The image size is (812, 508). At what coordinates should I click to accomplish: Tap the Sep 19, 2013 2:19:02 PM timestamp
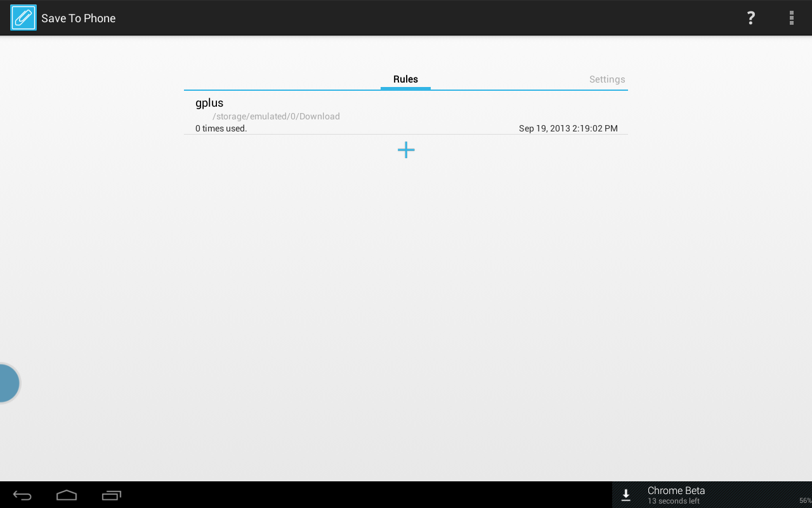coord(568,128)
